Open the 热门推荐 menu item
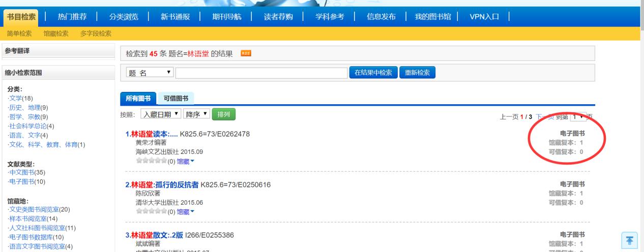644x252 pixels. point(72,17)
